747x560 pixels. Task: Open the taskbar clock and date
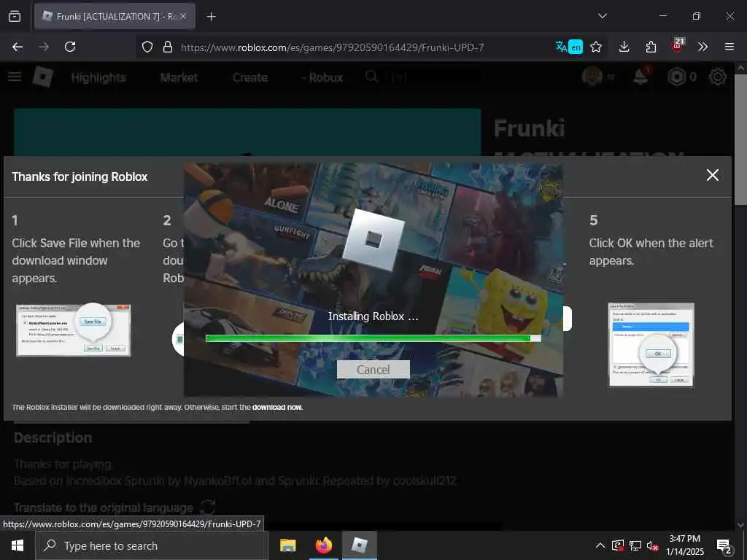click(684, 545)
